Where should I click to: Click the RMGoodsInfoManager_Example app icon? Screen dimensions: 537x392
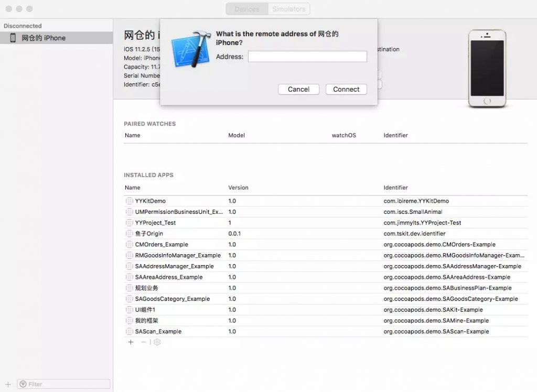click(x=129, y=255)
